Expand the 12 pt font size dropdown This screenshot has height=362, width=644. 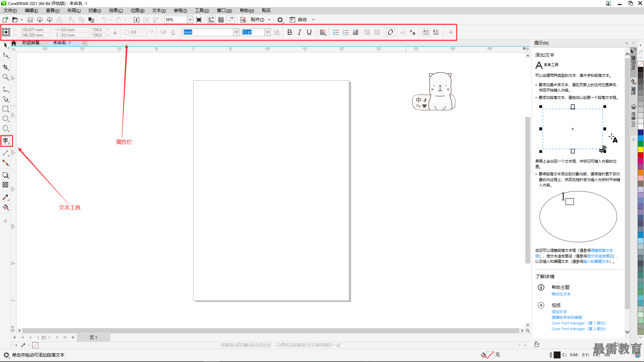click(267, 32)
